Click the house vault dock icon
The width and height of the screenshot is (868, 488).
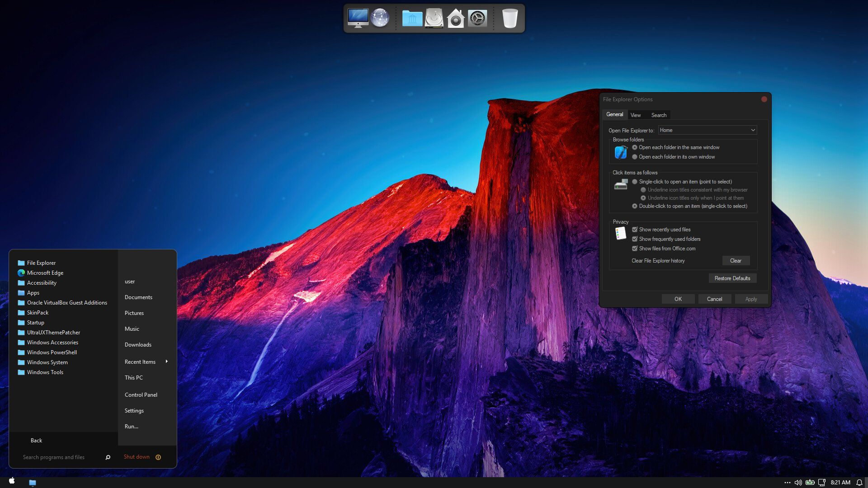(x=455, y=19)
